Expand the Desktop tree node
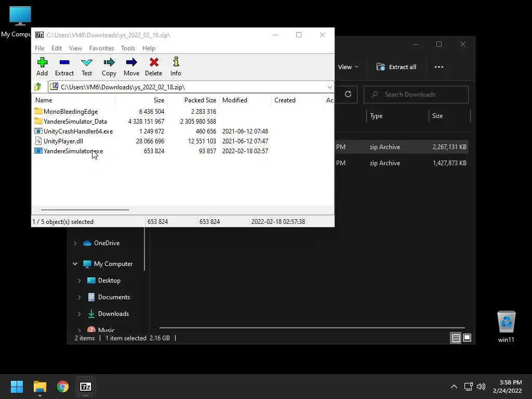Viewport: 532px width, 399px height. pyautogui.click(x=79, y=281)
